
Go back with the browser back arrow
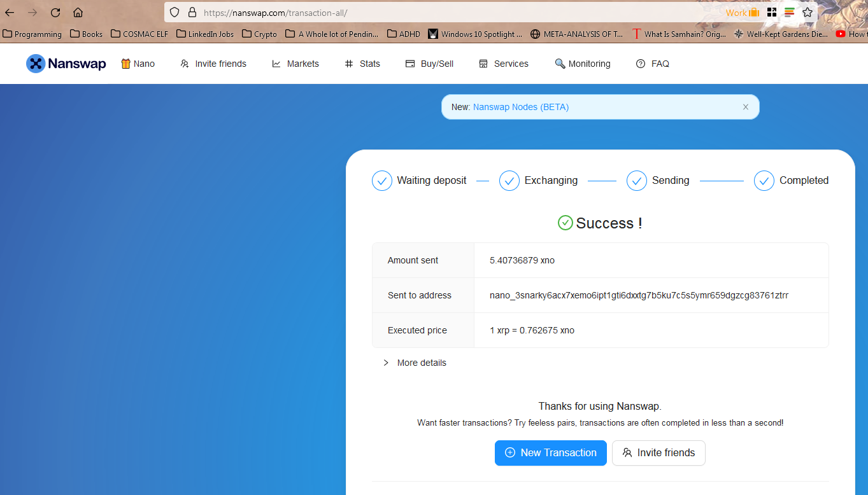[10, 13]
